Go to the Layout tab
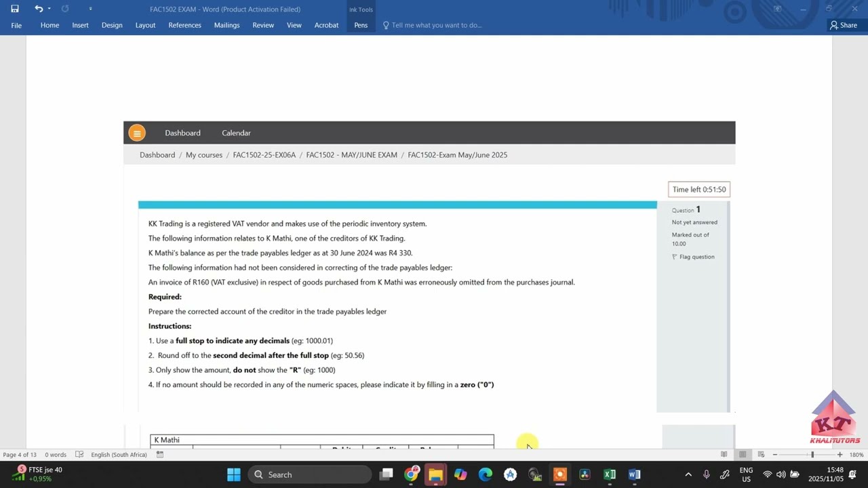868x488 pixels. 145,25
